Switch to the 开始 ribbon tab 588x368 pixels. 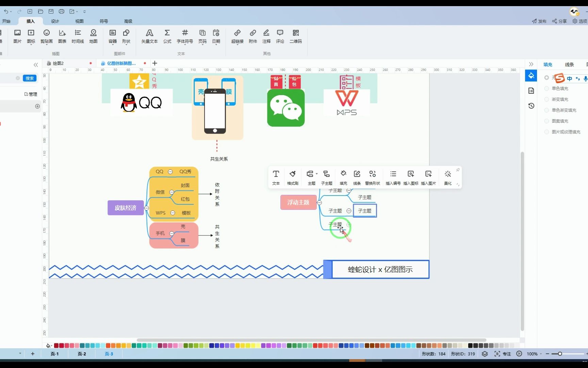[6, 21]
